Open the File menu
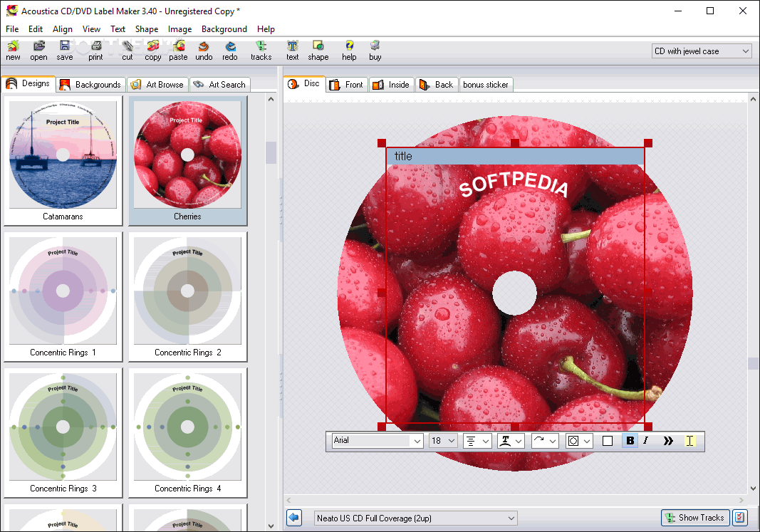 pyautogui.click(x=12, y=29)
